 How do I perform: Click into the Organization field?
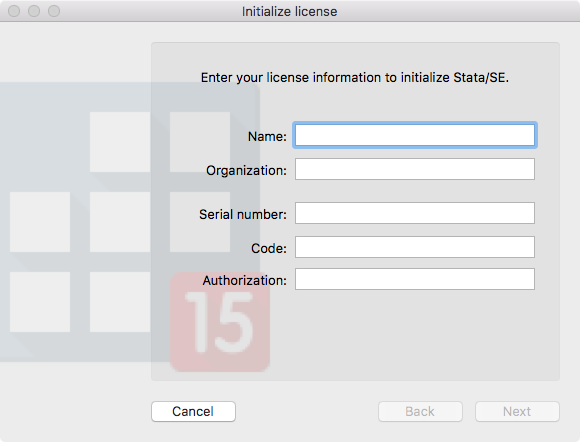coord(415,169)
